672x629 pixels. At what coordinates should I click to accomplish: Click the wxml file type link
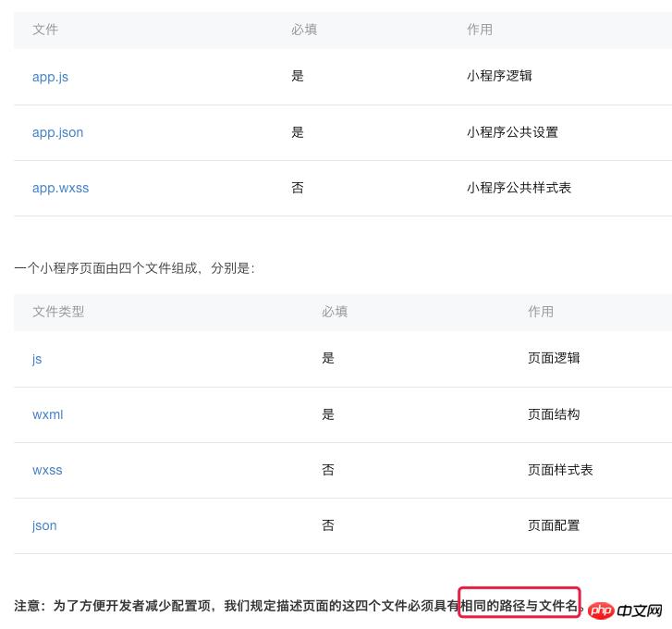click(47, 414)
